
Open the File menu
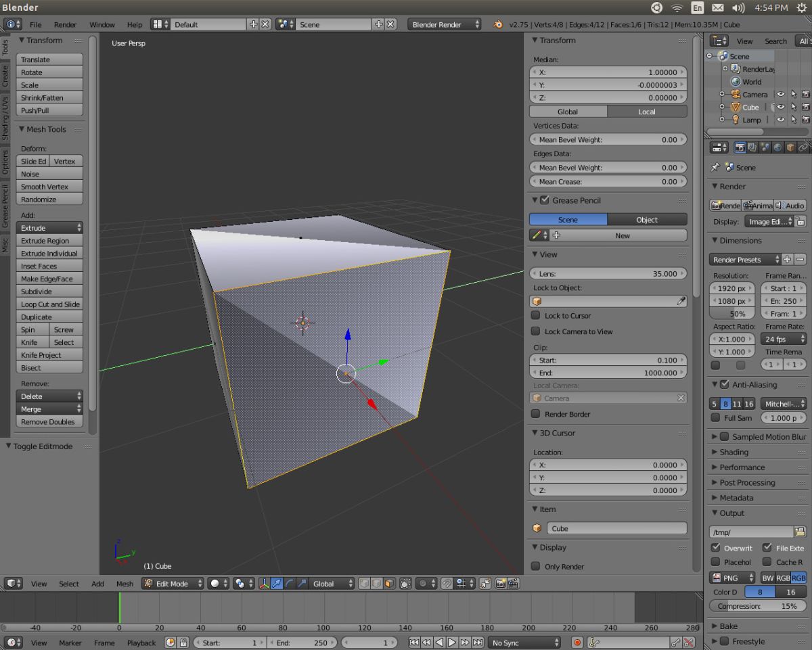tap(35, 24)
